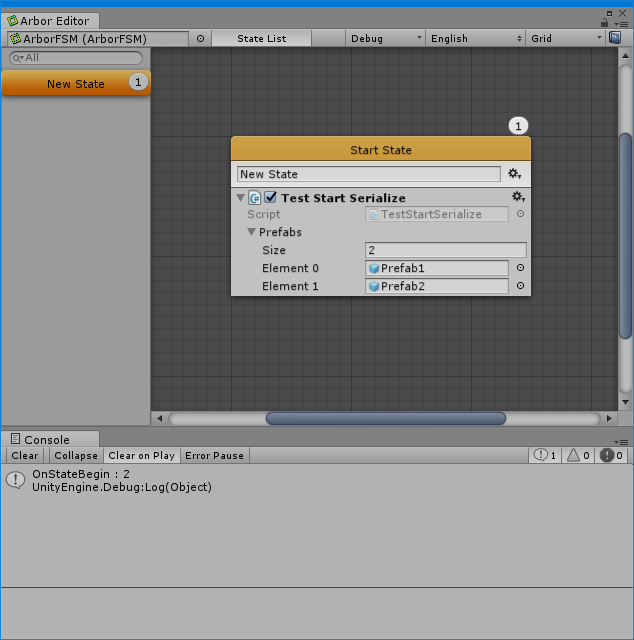Open the Test Start Serialize behaviour gear menu

point(517,198)
